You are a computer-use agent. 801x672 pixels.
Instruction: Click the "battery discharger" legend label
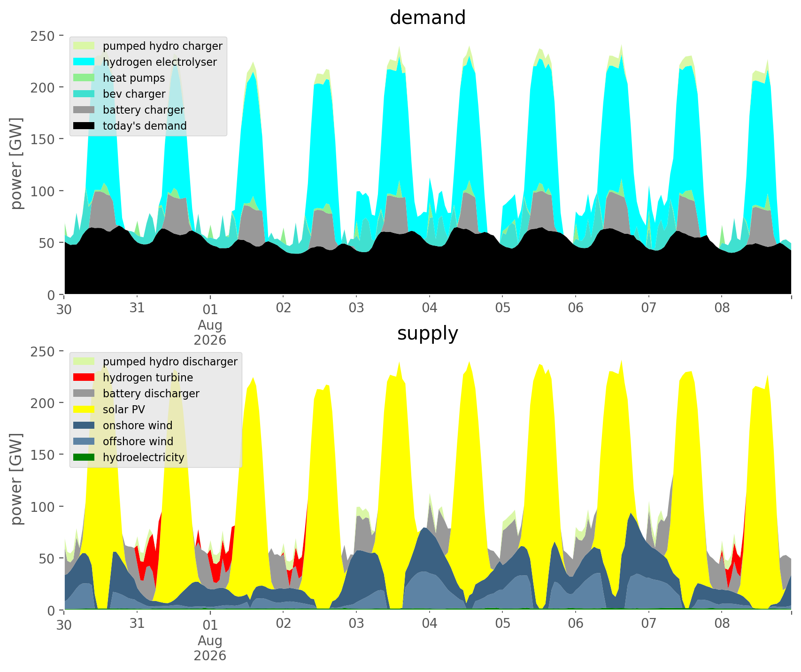click(x=151, y=394)
